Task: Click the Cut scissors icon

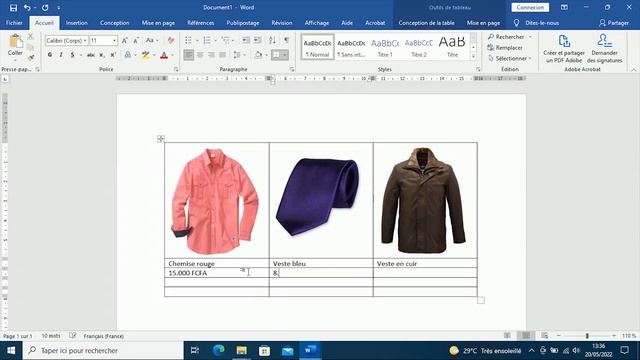Action: [30, 37]
